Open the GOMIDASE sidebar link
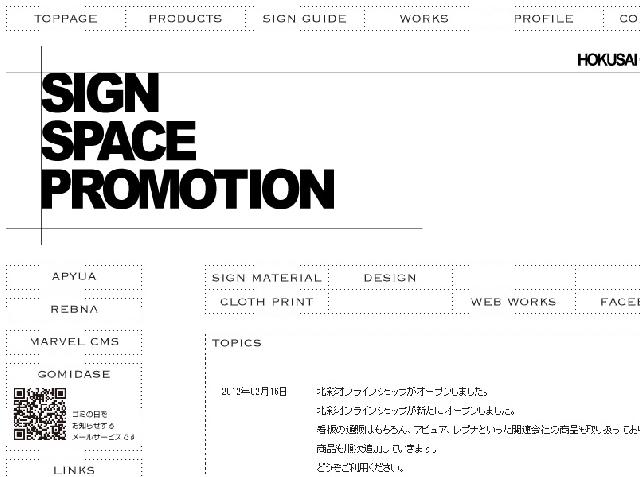Viewport: 640px width, 477px height. [74, 374]
